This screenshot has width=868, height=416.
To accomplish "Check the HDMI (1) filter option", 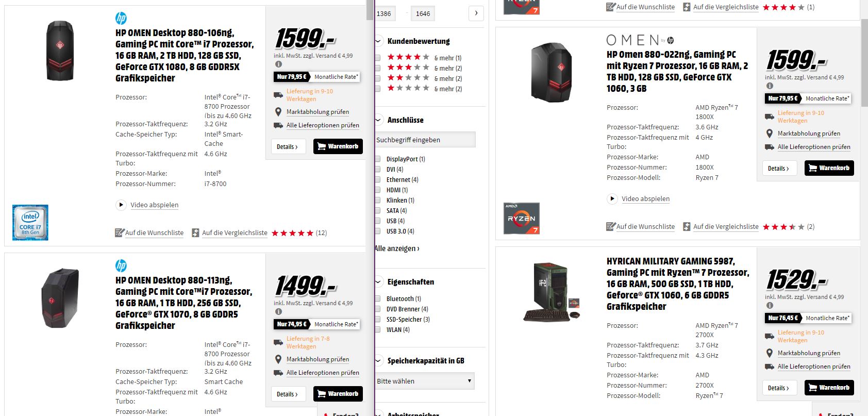I will click(378, 190).
